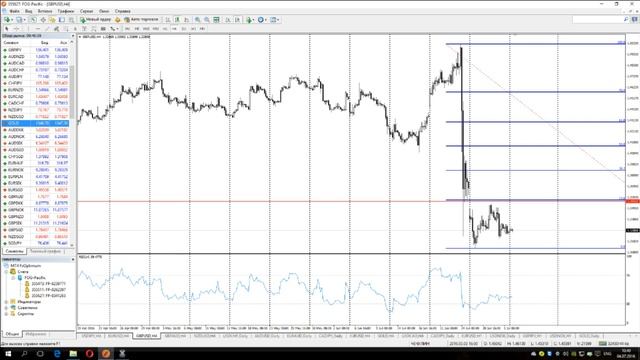Tile chart windows icon

coord(216,20)
